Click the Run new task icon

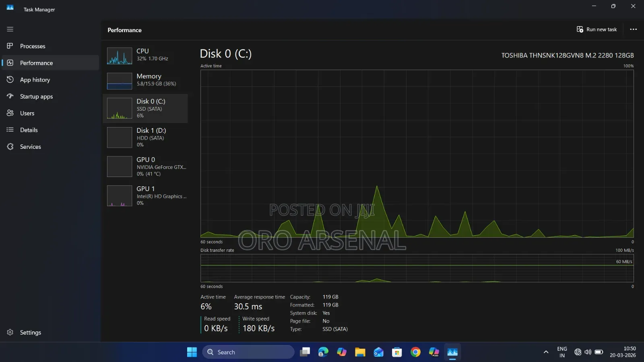click(580, 29)
